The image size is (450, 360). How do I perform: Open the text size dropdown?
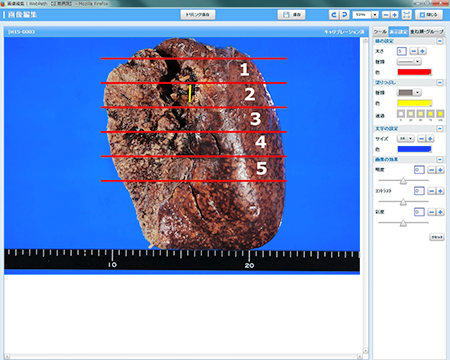(405, 139)
